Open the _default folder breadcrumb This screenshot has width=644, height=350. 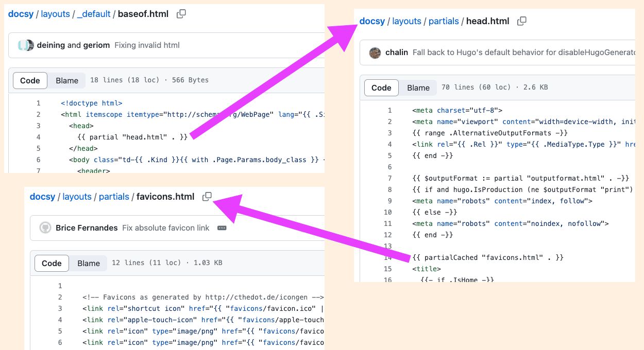tap(93, 14)
